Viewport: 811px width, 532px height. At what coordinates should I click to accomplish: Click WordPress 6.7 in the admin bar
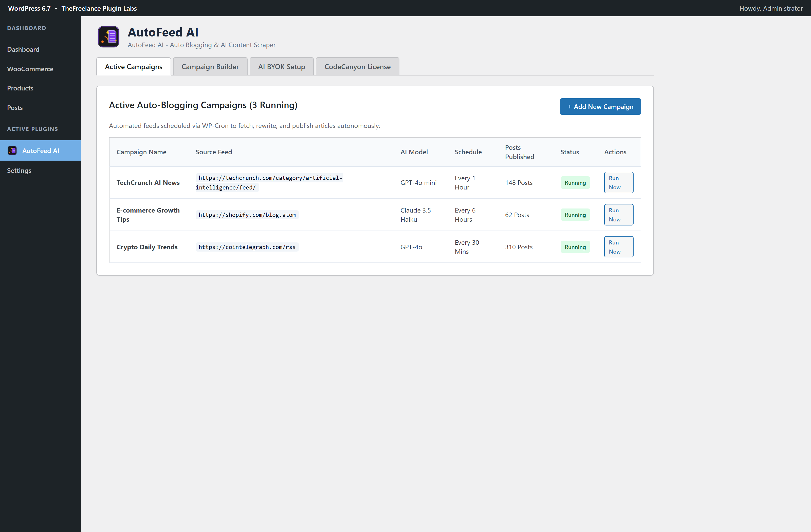[29, 8]
